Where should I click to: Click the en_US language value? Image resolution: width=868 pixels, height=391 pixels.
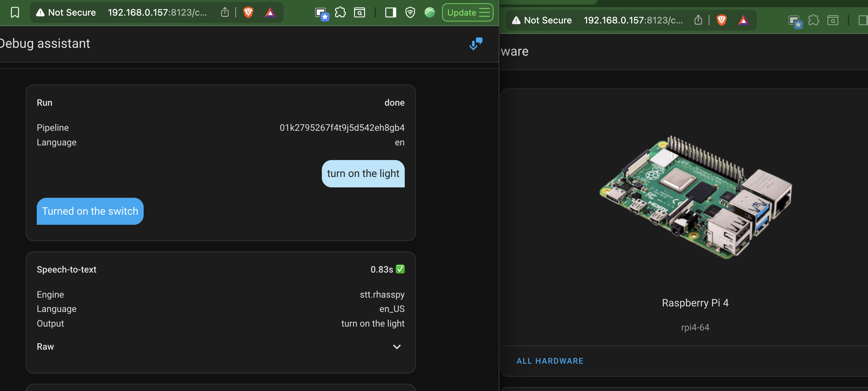pyautogui.click(x=392, y=309)
